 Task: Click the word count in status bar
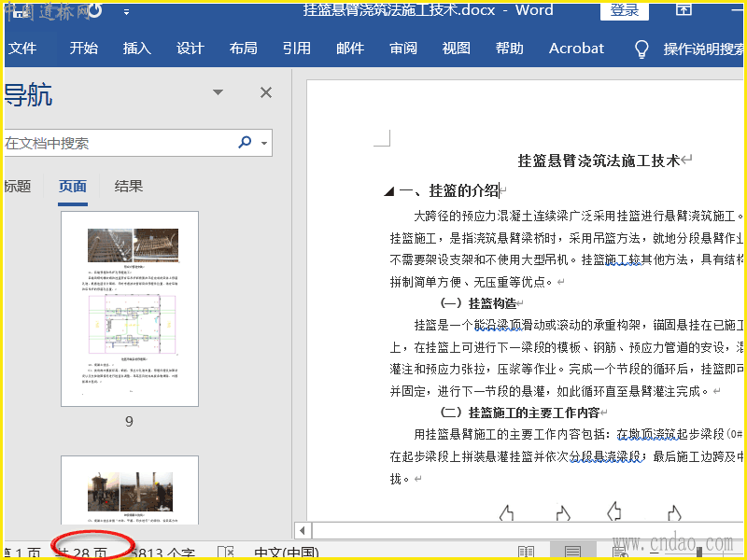pos(163,553)
